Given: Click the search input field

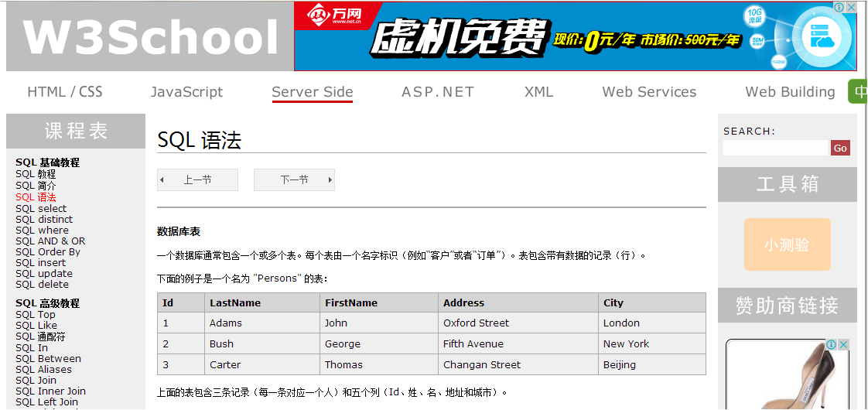Looking at the screenshot, I should [x=775, y=148].
